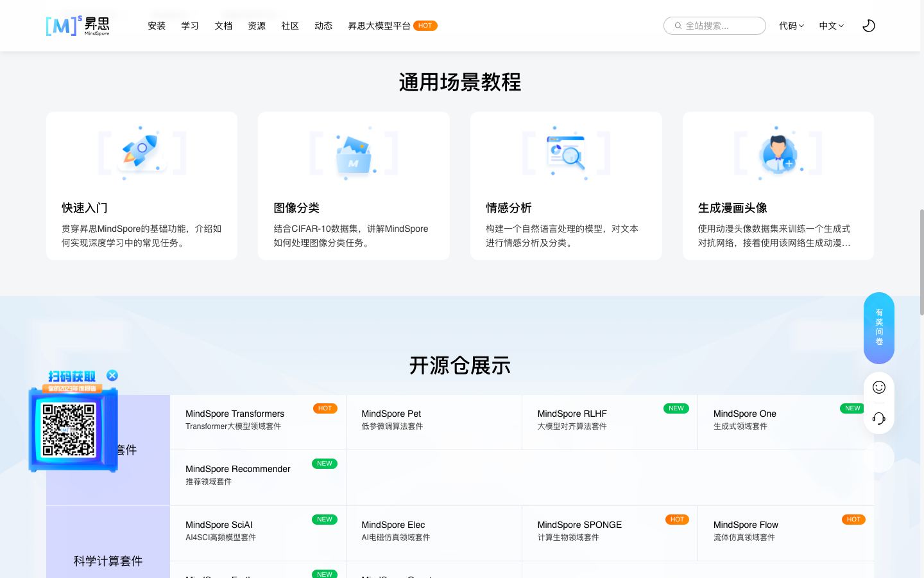Image resolution: width=924 pixels, height=578 pixels.
Task: Toggle dark mode moon icon
Action: pyautogui.click(x=869, y=26)
